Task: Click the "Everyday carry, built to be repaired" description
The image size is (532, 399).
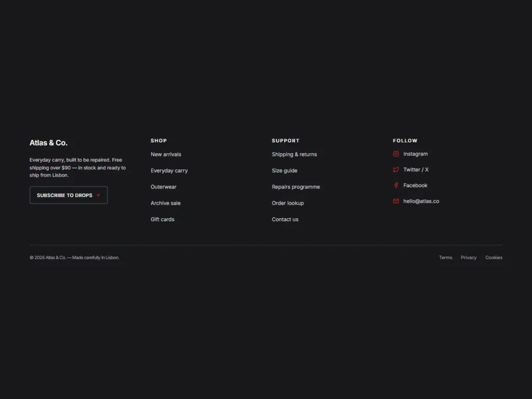Action: coord(78,168)
